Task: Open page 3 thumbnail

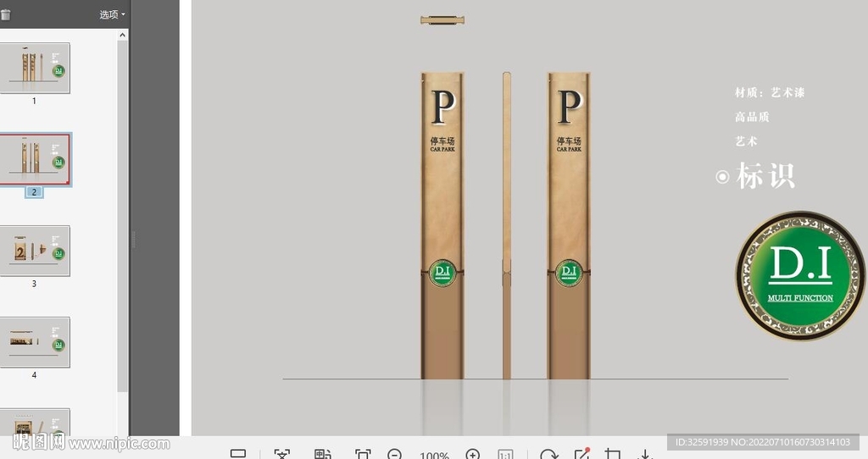Action: coord(35,251)
